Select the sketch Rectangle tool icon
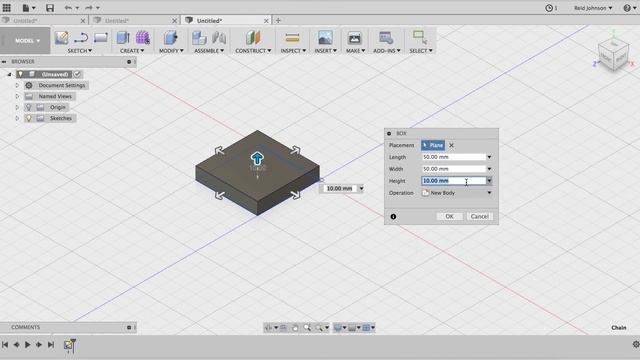This screenshot has width=640, height=360. 100,38
